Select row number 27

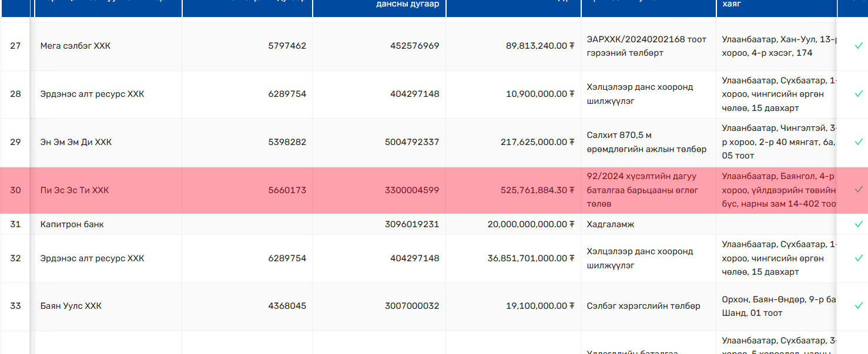click(15, 46)
